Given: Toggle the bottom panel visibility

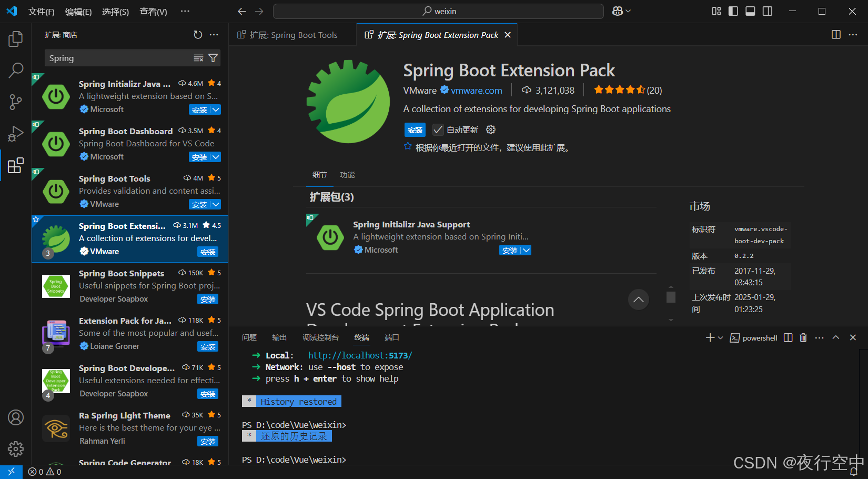Looking at the screenshot, I should pyautogui.click(x=751, y=11).
